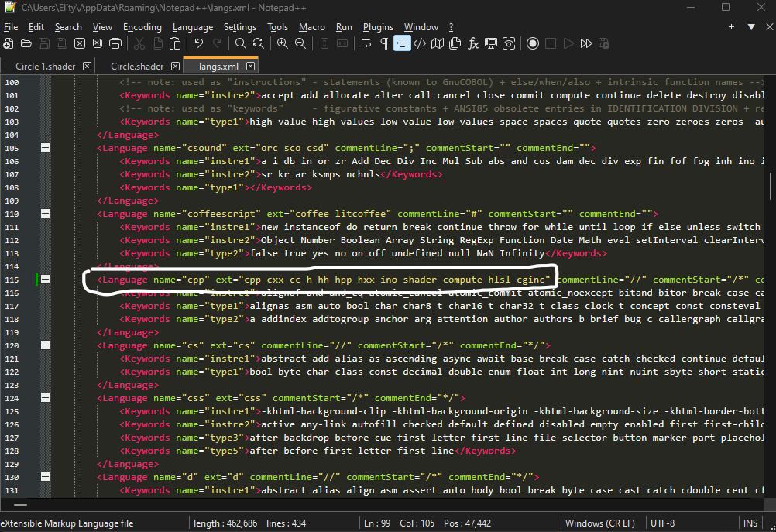Click the Folder as Workspace icon
776x532 pixels.
click(x=491, y=43)
